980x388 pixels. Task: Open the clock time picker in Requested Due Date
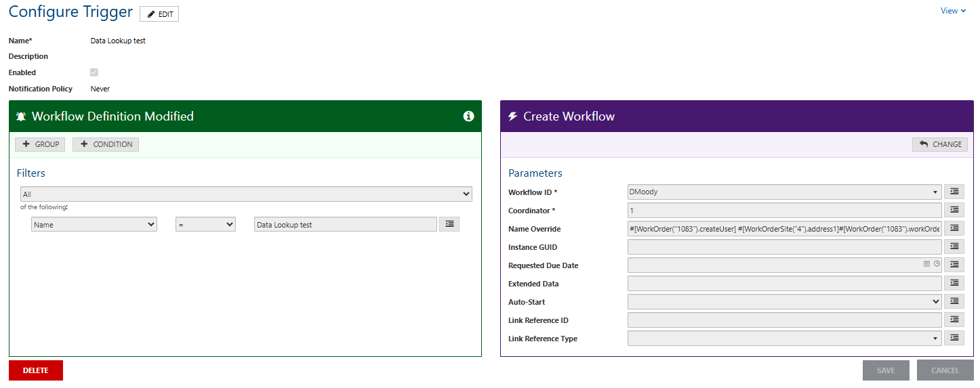click(x=937, y=265)
